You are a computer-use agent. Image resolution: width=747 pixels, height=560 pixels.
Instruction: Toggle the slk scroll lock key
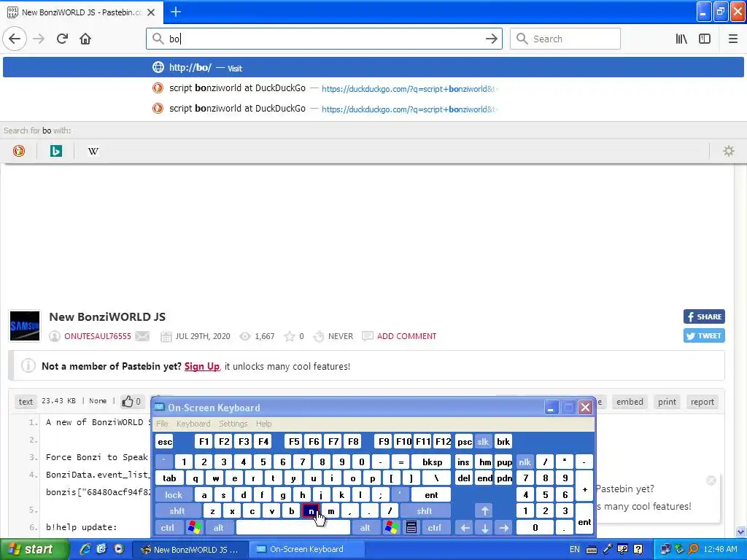coord(483,441)
